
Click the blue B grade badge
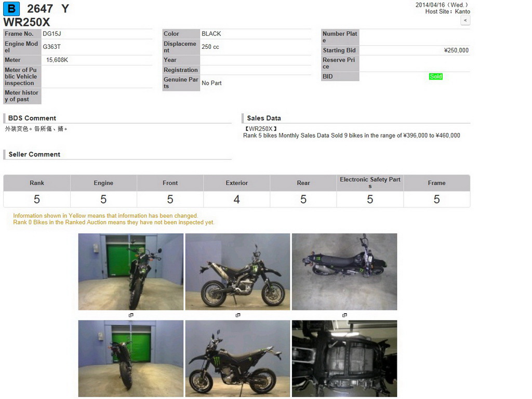(11, 8)
